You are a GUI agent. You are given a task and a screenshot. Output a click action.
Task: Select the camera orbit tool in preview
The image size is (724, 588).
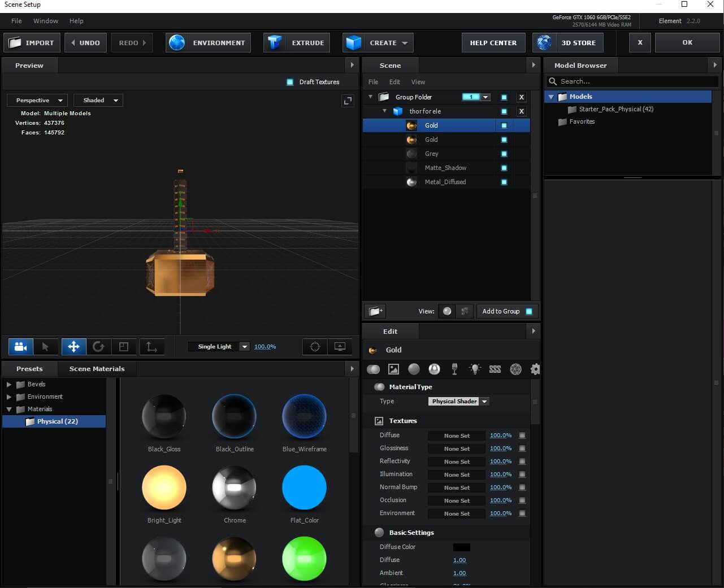point(21,347)
